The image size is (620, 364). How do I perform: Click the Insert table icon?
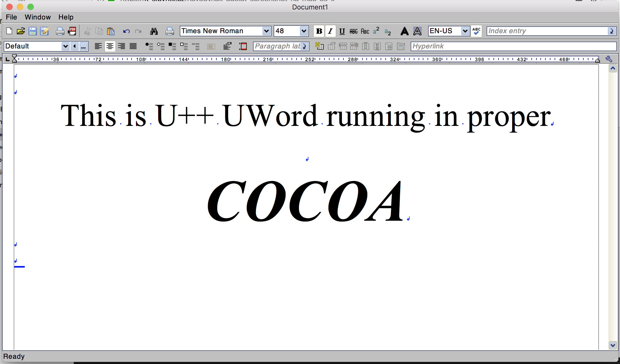[319, 46]
